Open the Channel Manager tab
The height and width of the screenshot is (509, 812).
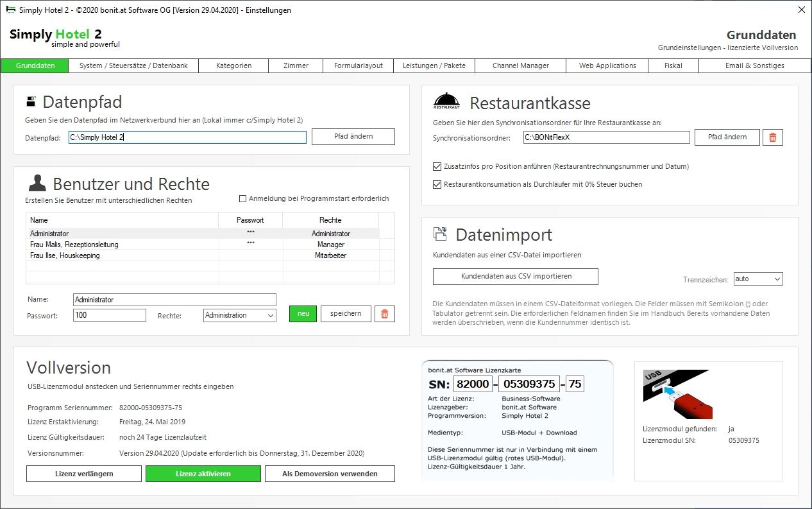521,65
